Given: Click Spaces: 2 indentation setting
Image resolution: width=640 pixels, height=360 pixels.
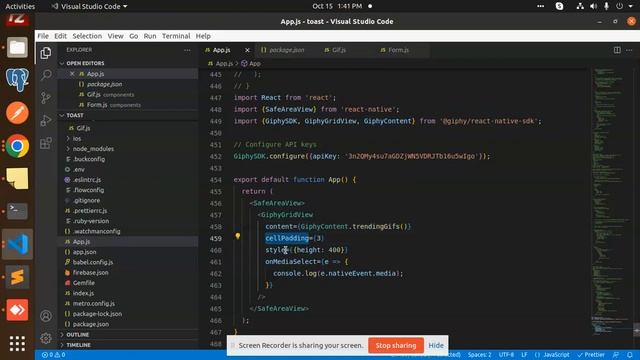Looking at the screenshot, I should [480, 355].
